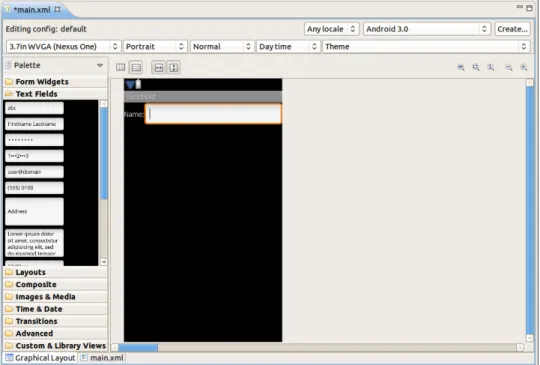540x365 pixels.
Task: Expand the Images & Media category
Action: pos(55,296)
